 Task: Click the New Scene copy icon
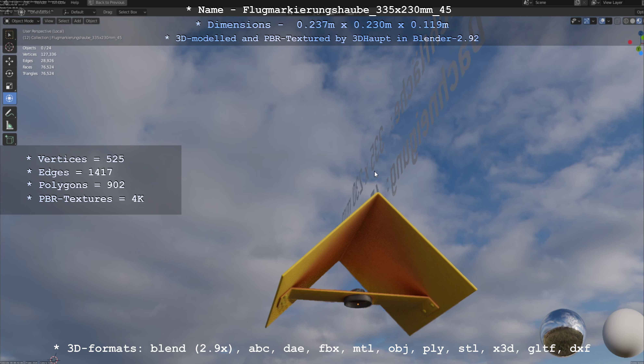pos(577,2)
